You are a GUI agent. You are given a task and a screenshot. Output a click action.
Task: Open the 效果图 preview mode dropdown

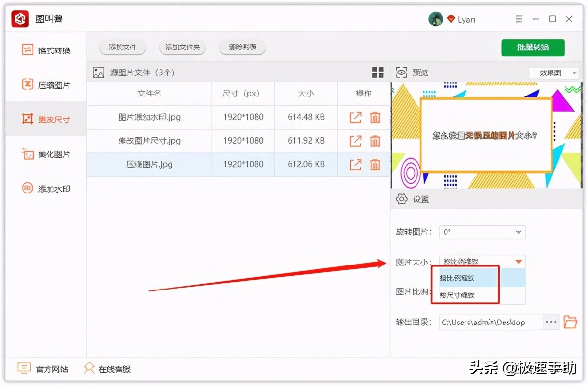coord(574,73)
